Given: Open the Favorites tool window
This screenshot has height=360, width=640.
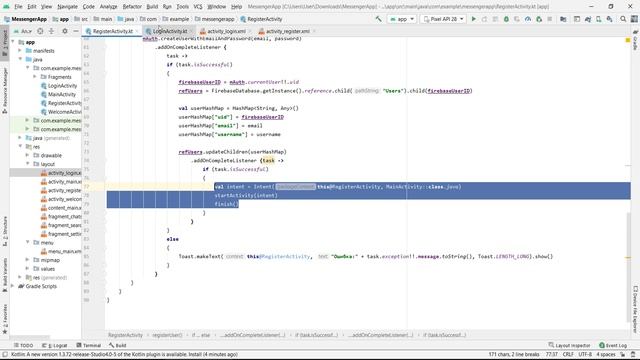Looking at the screenshot, I should tap(5, 319).
